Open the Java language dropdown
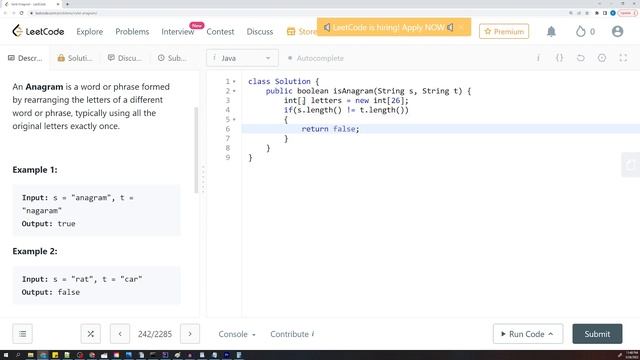 click(x=242, y=58)
